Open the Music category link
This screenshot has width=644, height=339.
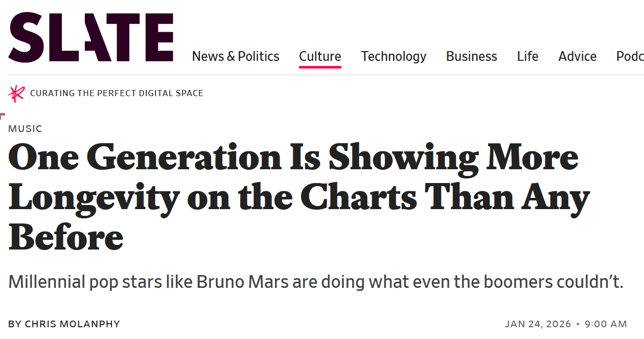click(25, 129)
